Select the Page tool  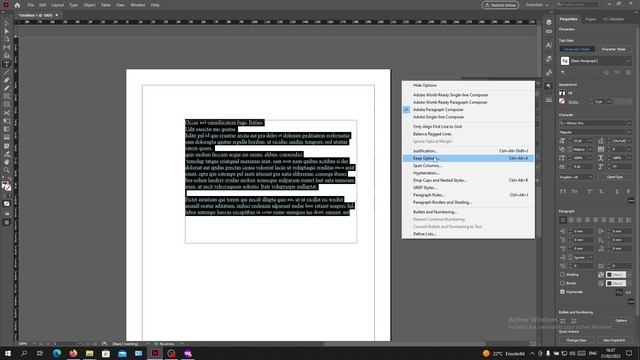click(7, 40)
